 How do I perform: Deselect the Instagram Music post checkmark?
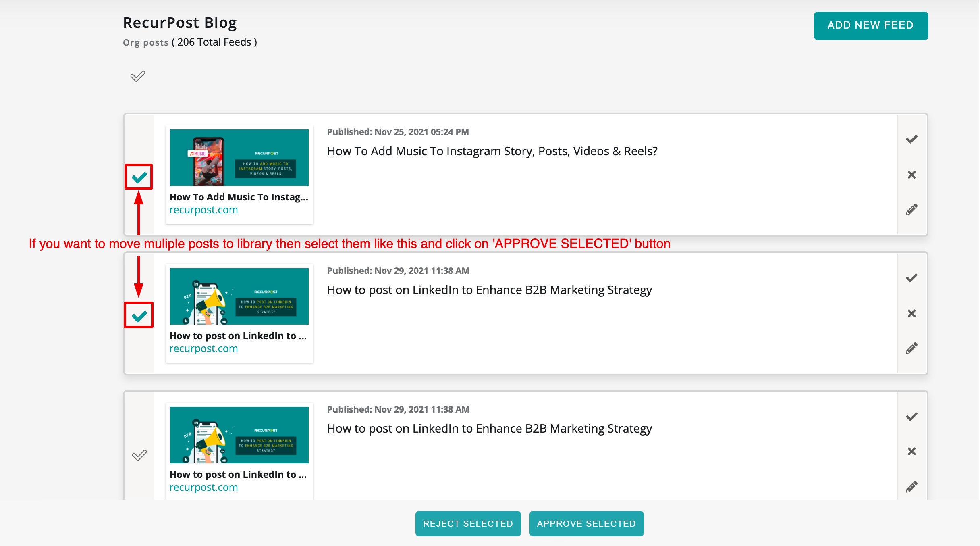139,177
